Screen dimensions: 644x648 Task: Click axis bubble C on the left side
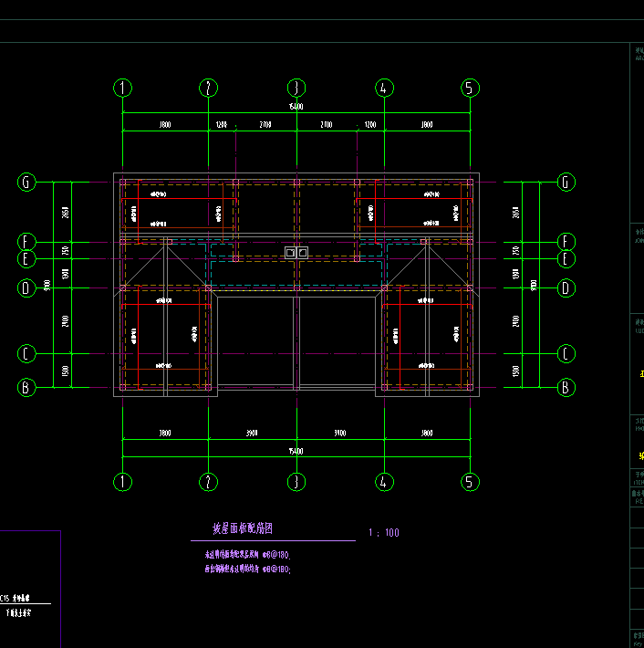coord(26,354)
